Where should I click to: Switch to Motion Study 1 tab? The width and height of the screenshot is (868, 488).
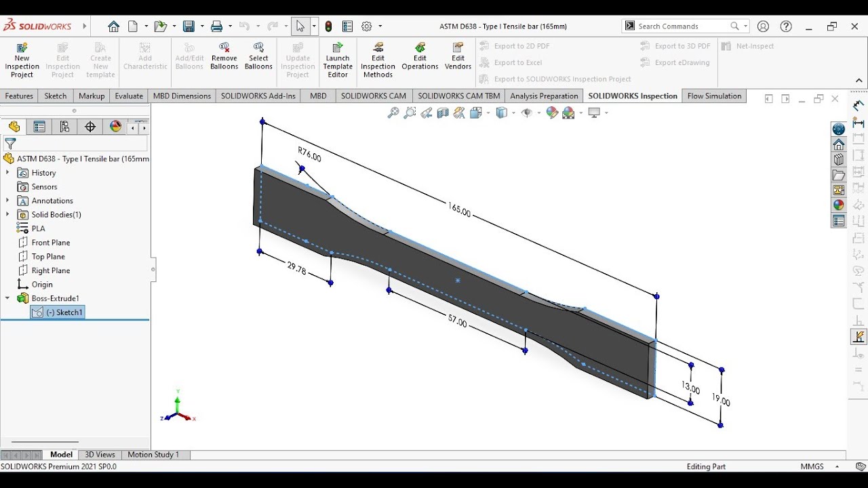pyautogui.click(x=153, y=455)
